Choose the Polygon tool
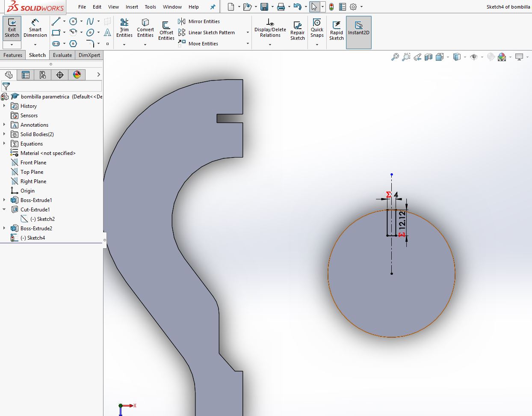Image resolution: width=532 pixels, height=416 pixels. (73, 44)
